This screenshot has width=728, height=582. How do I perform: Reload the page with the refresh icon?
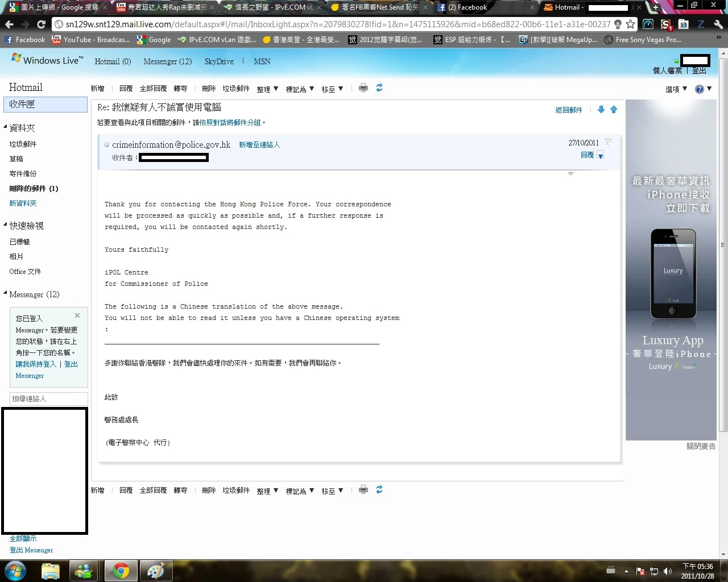coord(41,24)
